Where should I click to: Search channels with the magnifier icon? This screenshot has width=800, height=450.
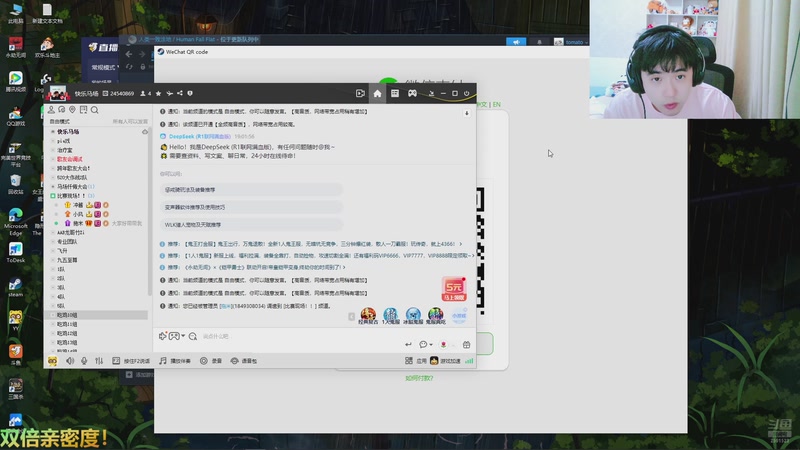(94, 110)
